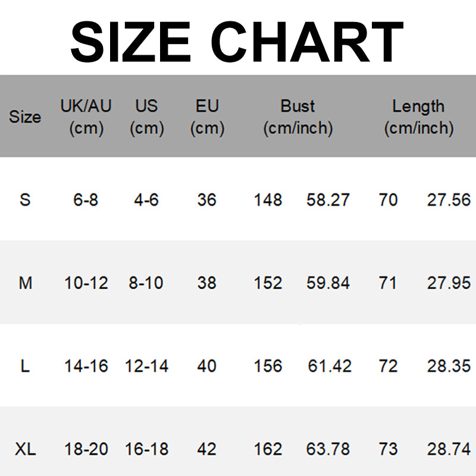Select the bust inch value 59.84

(328, 283)
